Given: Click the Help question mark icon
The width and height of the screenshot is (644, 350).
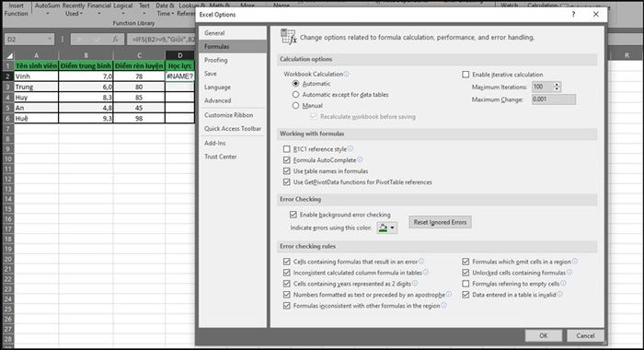Looking at the screenshot, I should (573, 15).
